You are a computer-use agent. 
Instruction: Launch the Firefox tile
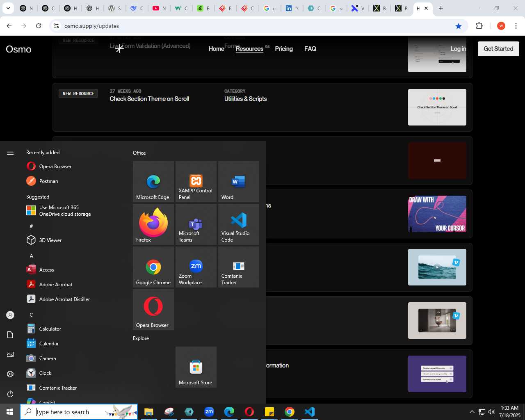point(153,224)
